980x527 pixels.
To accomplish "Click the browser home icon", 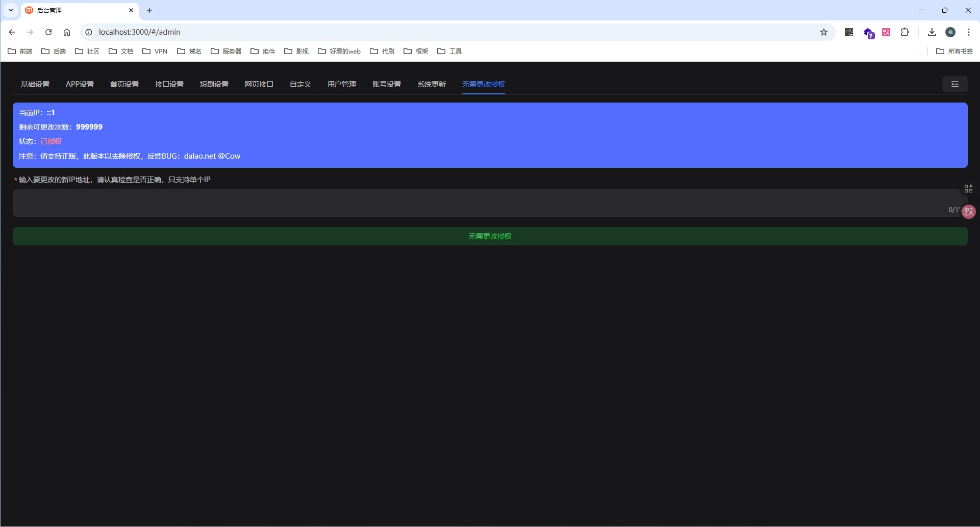I will click(67, 32).
